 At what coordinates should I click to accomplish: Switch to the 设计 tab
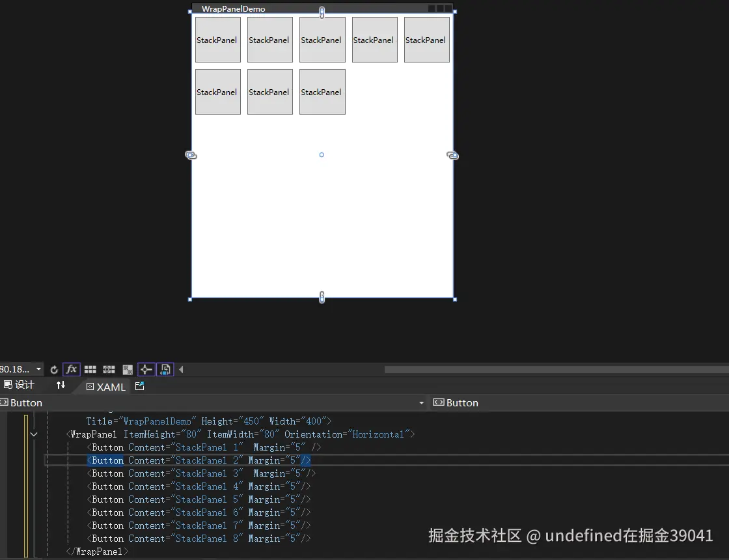19,385
